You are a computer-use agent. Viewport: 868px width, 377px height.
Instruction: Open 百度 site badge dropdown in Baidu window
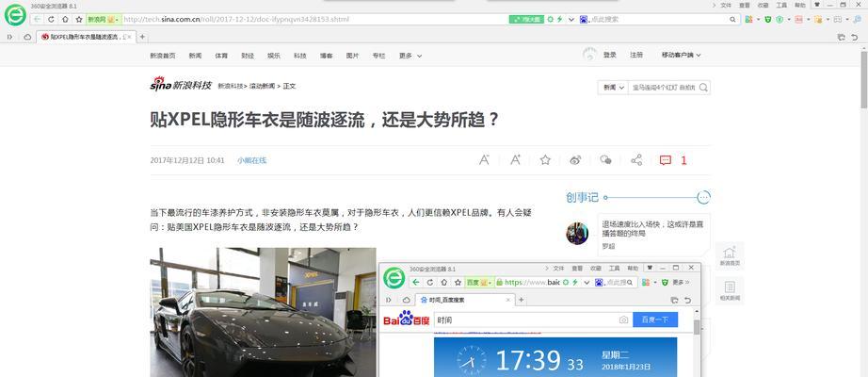click(479, 282)
